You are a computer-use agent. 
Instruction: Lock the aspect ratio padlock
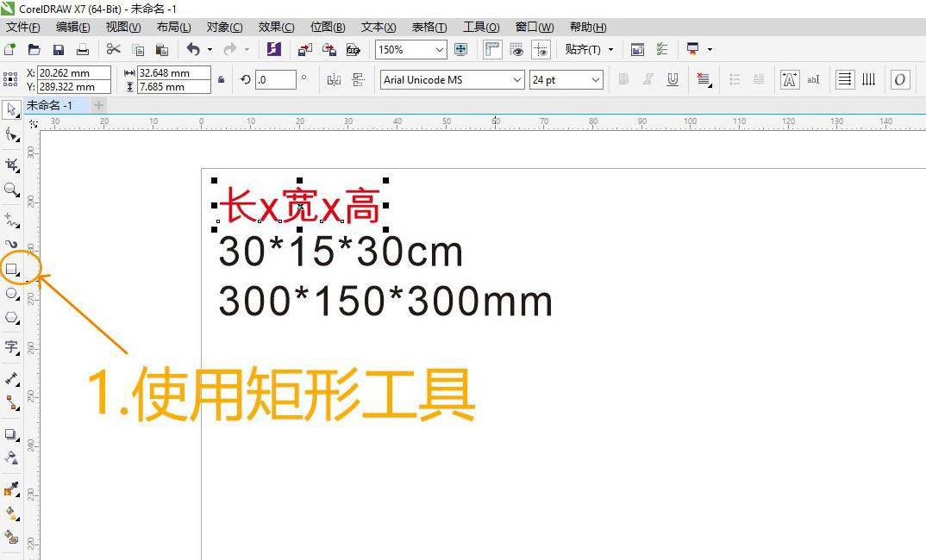click(221, 79)
